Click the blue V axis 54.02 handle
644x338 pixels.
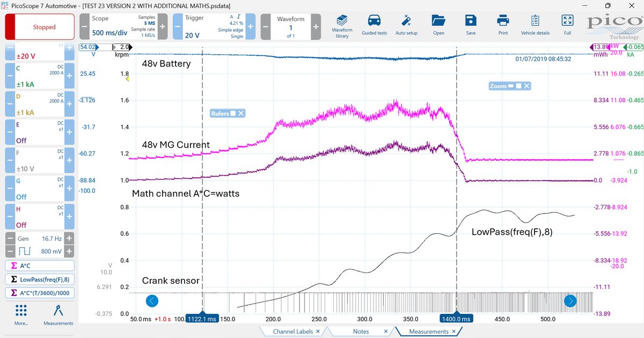tap(87, 47)
